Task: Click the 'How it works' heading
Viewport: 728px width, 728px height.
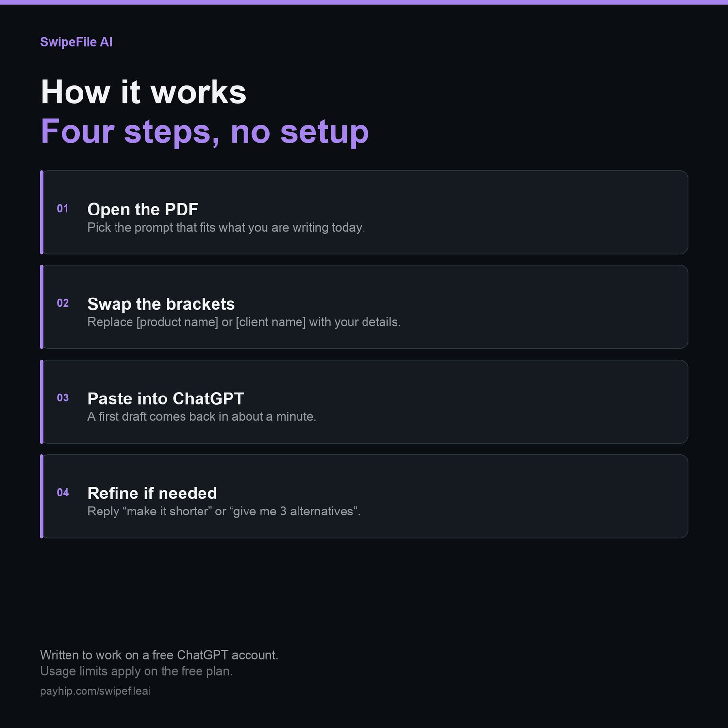Action: [144, 92]
